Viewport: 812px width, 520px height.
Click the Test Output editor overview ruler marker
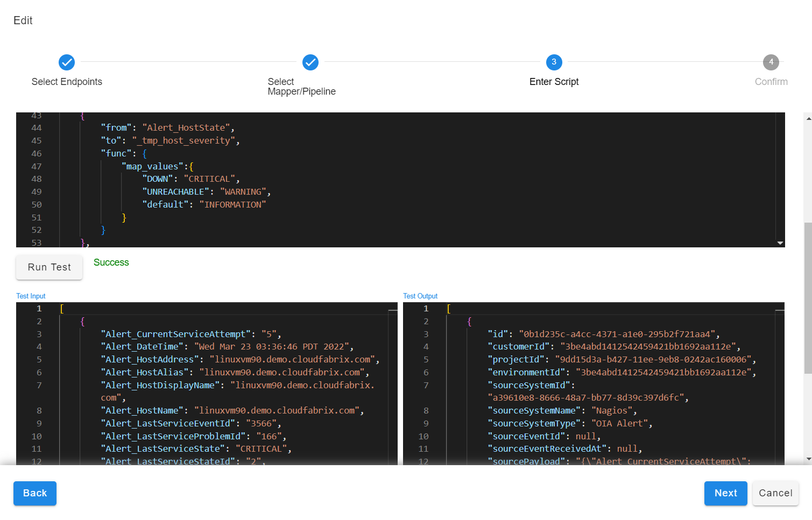coord(780,311)
